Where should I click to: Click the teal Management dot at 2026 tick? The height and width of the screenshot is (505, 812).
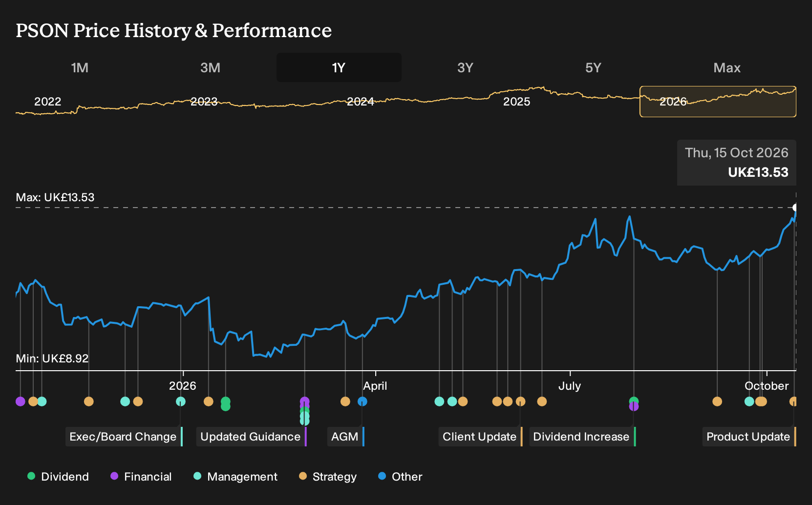tap(181, 401)
